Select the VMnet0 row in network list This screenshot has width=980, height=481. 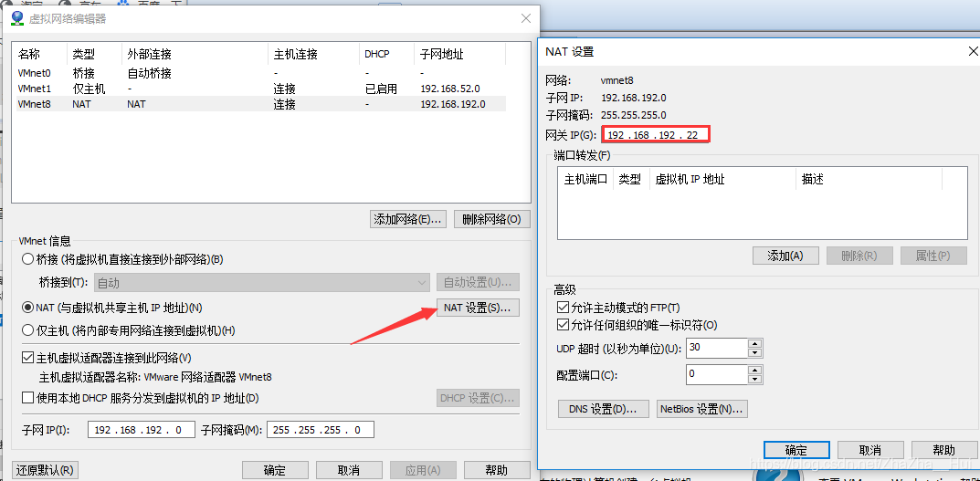click(x=260, y=73)
